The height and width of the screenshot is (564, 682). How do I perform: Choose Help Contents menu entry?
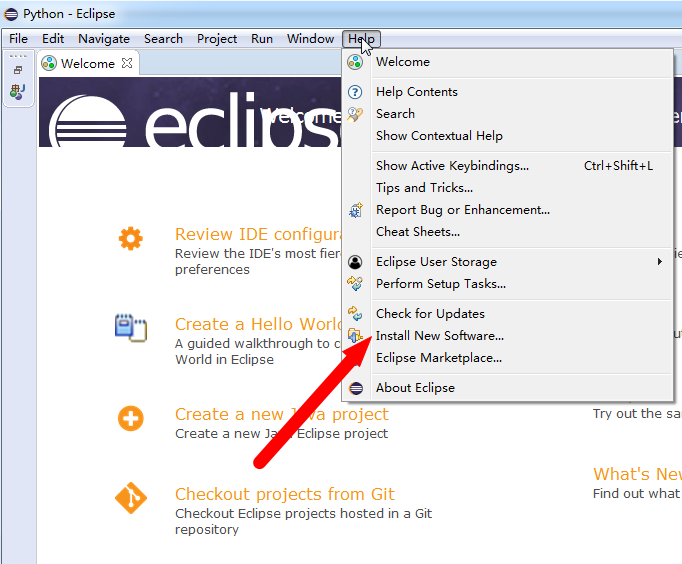508,92
